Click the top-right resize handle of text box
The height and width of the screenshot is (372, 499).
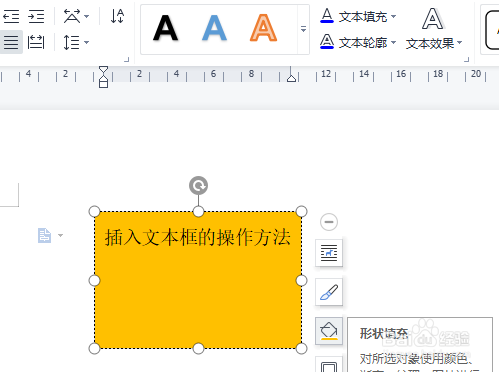(301, 211)
